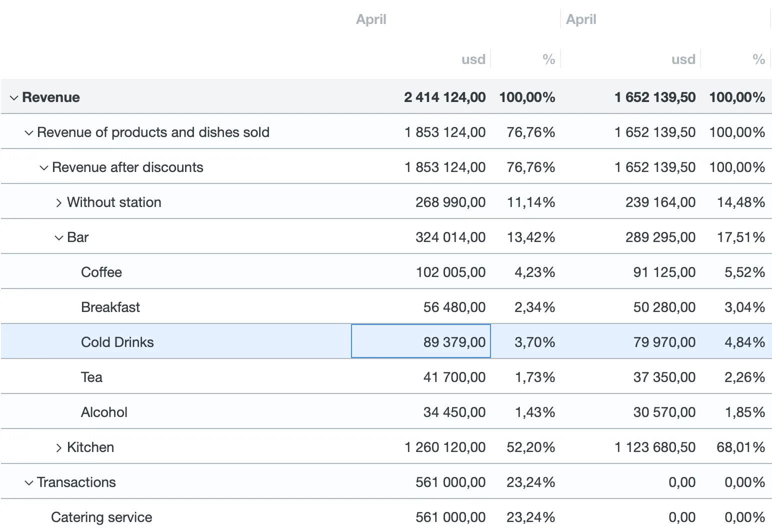Select the Coffee 102 005,00 value cell
The height and width of the screenshot is (532, 772).
pos(450,272)
